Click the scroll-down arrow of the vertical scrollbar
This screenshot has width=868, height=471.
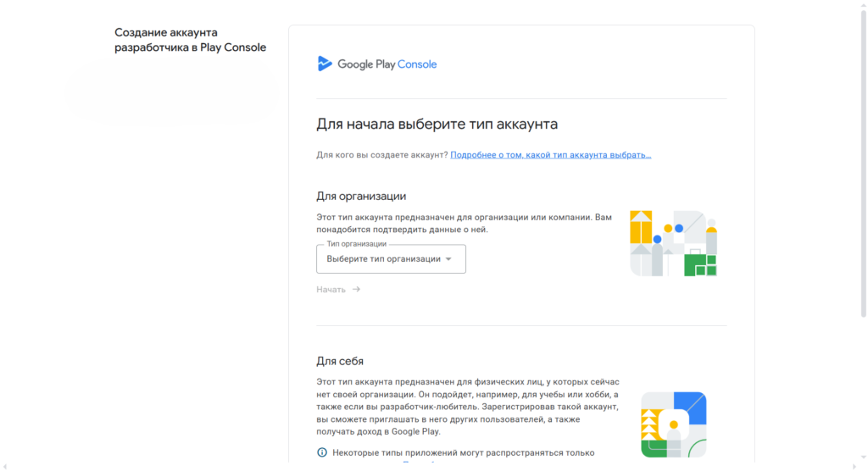(863, 457)
